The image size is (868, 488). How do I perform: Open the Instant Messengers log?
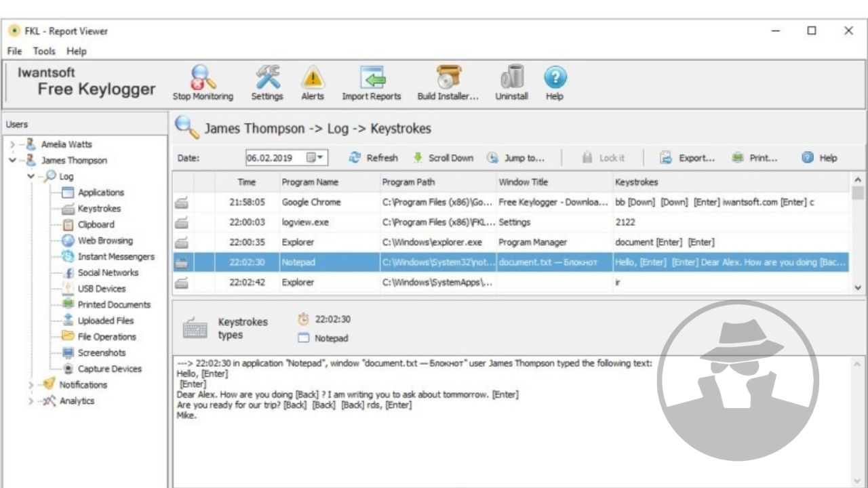[x=116, y=257]
